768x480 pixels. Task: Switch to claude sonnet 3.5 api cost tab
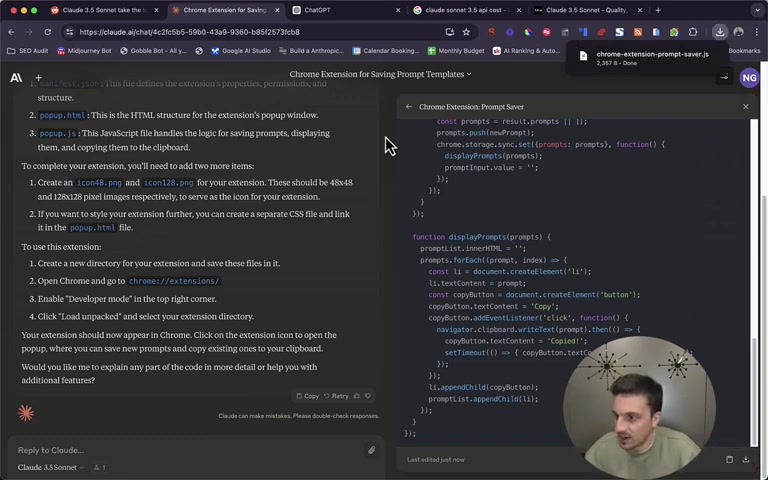(465, 10)
